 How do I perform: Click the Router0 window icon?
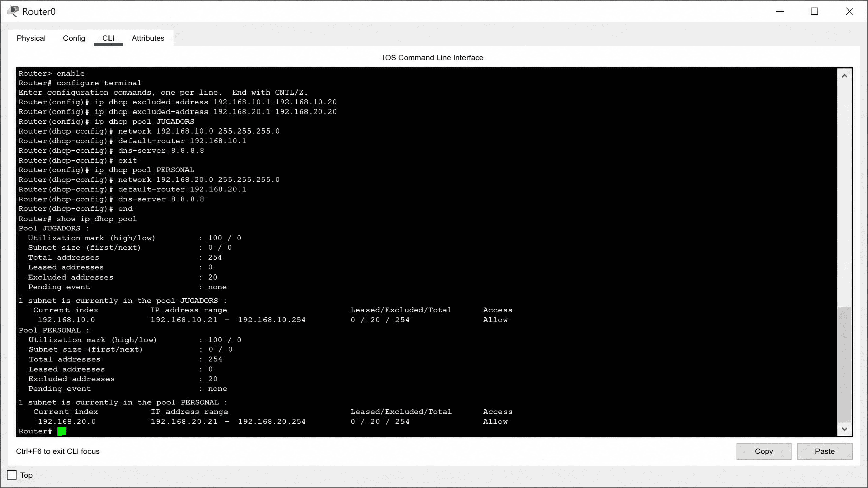tap(13, 12)
